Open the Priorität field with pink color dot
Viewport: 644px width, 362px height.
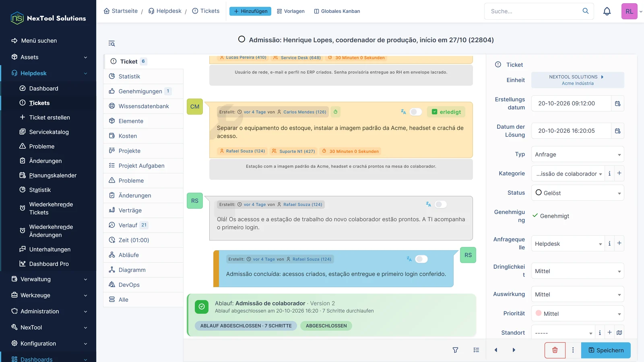(x=578, y=314)
